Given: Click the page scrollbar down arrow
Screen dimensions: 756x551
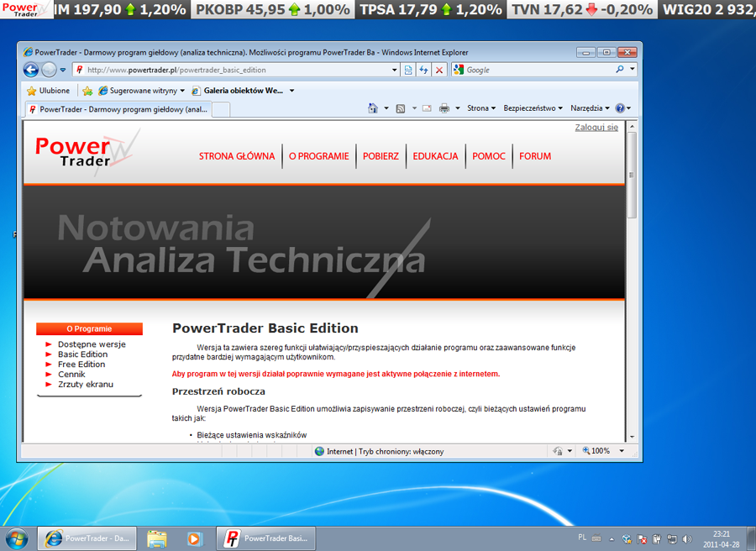Looking at the screenshot, I should click(x=632, y=437).
